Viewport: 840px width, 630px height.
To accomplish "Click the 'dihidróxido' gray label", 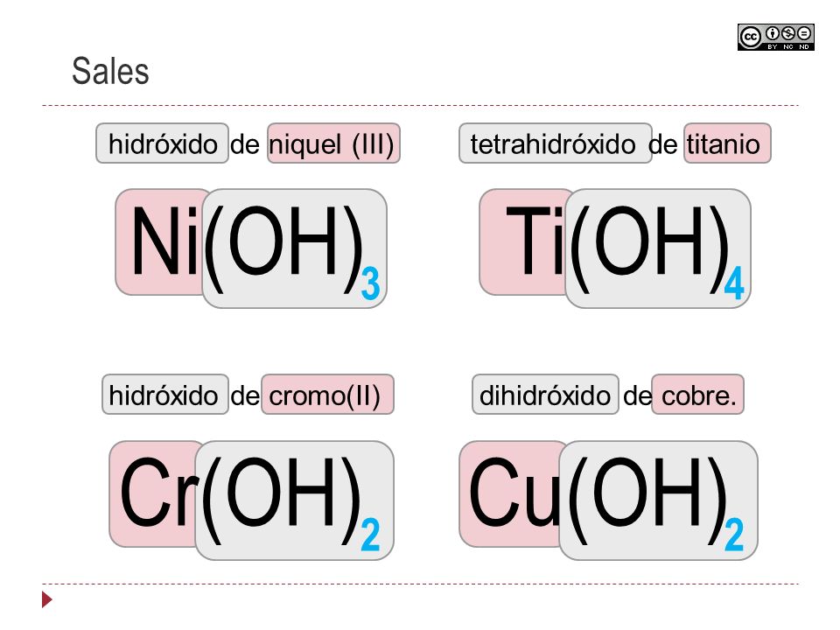I will pyautogui.click(x=545, y=395).
